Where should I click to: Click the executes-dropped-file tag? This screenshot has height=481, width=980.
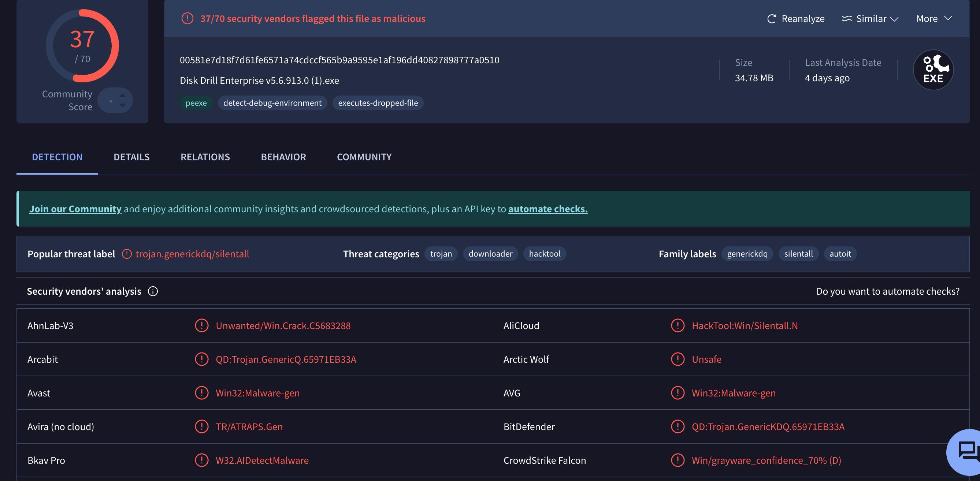click(x=378, y=103)
